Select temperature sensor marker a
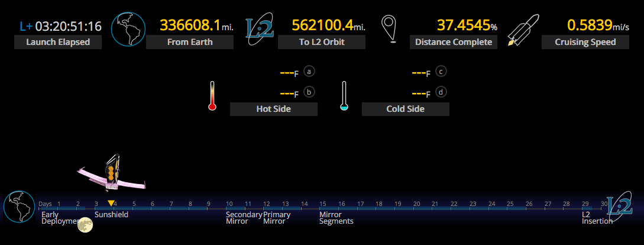Viewport: 644px width, 245px height. [x=309, y=72]
